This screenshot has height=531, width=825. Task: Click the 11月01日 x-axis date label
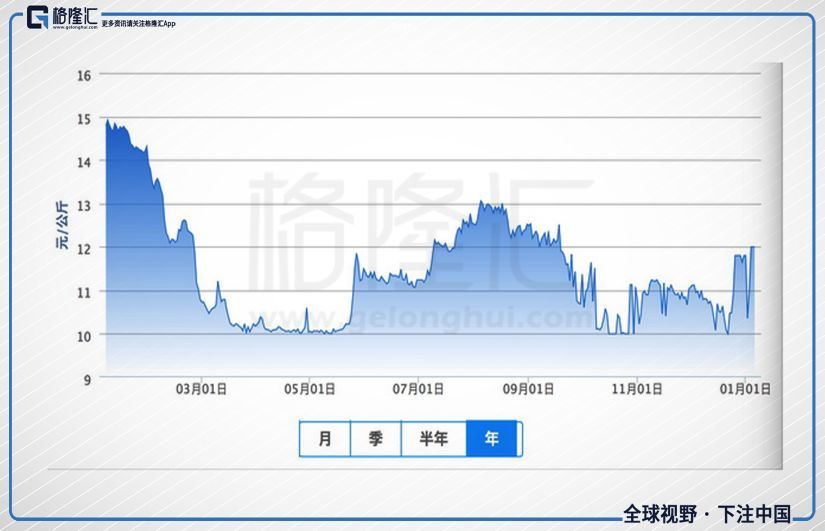coord(636,389)
